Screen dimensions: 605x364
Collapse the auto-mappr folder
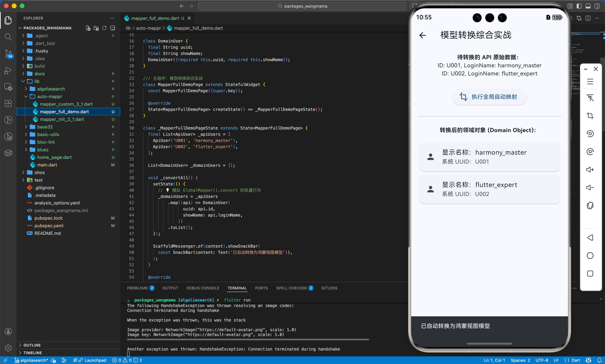pos(49,96)
